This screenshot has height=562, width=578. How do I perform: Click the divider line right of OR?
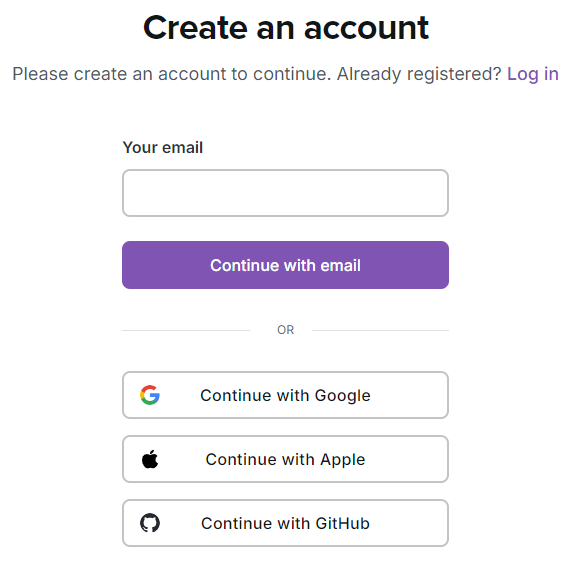[x=380, y=331]
